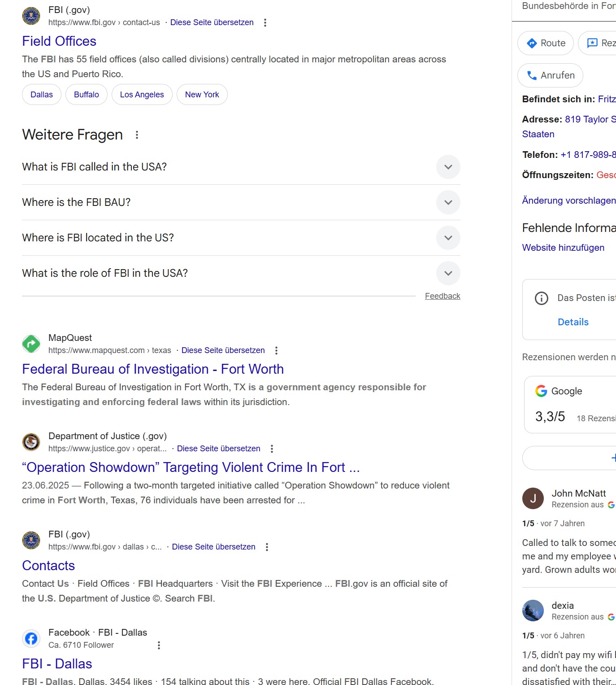Image resolution: width=616 pixels, height=685 pixels.
Task: Expand "What is the role of FBI in the USA?"
Action: pyautogui.click(x=241, y=273)
